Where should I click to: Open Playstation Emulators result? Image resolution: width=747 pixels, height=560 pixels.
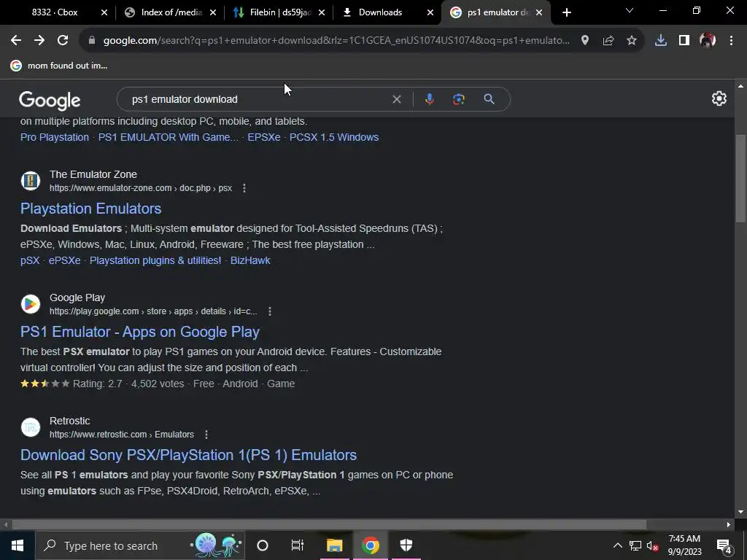pyautogui.click(x=90, y=209)
